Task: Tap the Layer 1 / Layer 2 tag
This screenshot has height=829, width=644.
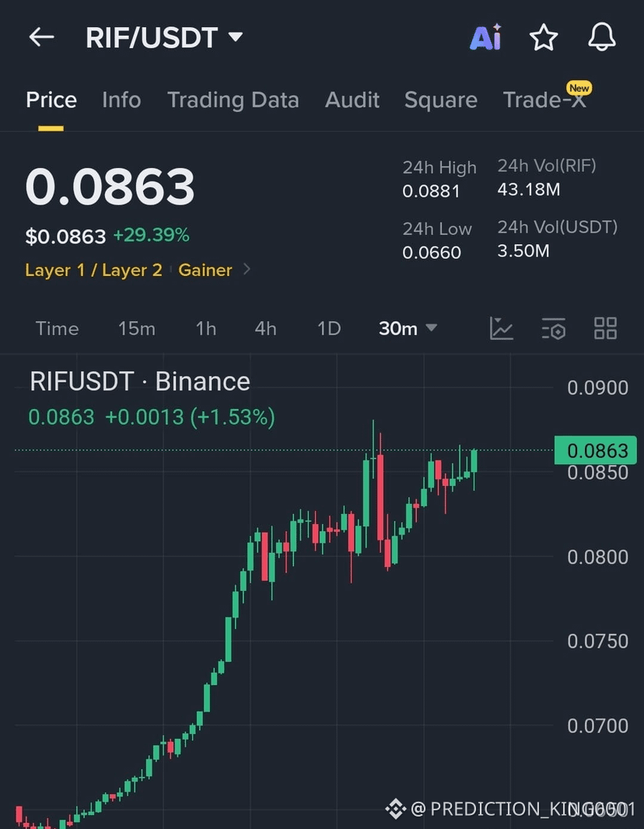Action: [93, 270]
